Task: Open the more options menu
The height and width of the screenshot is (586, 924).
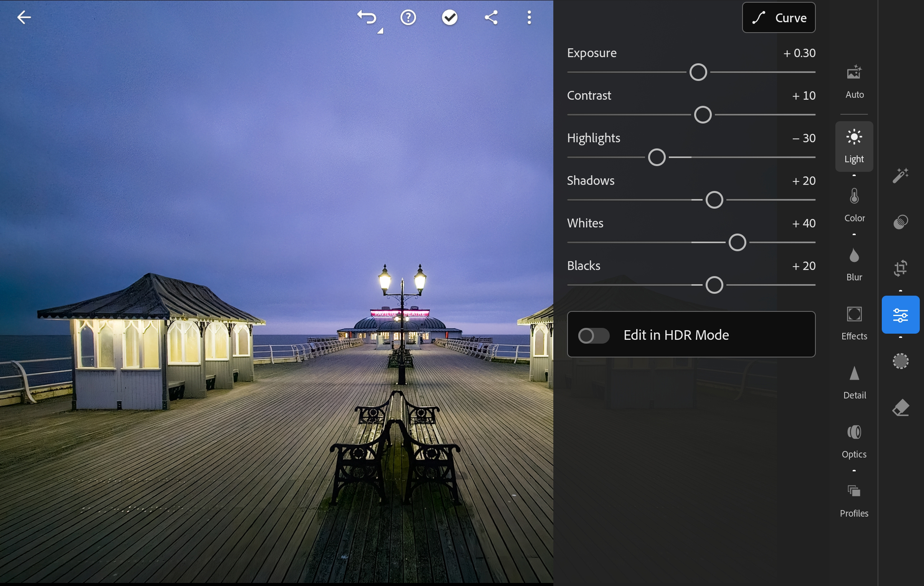Action: 530,18
